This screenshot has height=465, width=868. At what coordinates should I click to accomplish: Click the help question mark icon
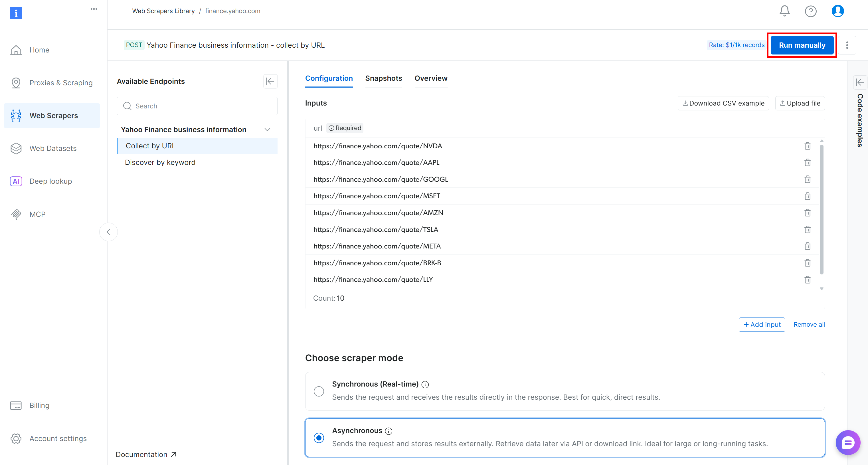coord(810,11)
